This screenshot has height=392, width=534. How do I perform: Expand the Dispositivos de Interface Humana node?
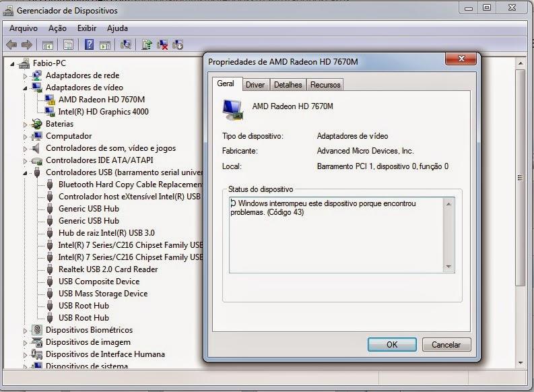pos(25,355)
